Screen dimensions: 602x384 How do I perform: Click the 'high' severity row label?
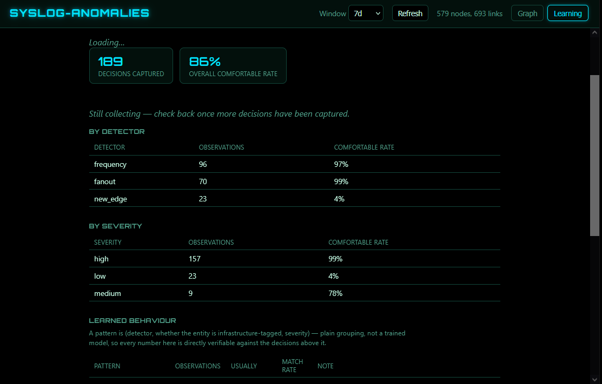click(101, 259)
